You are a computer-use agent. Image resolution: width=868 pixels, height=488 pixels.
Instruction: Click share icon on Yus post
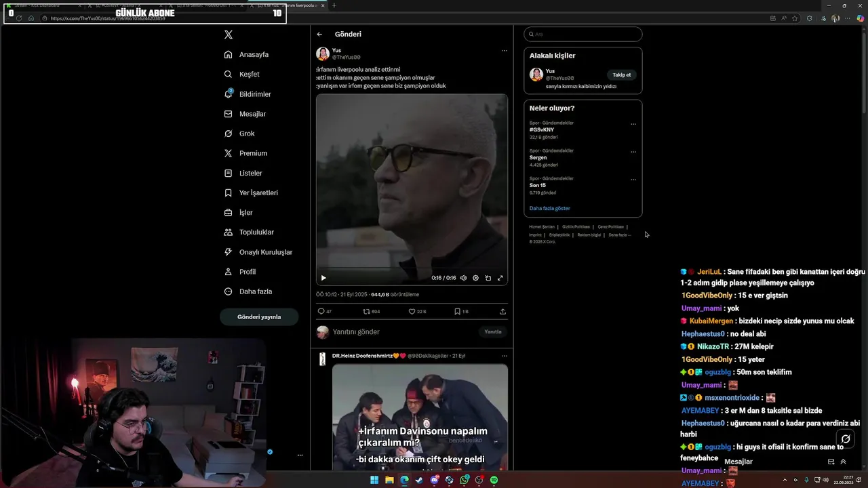pos(502,311)
